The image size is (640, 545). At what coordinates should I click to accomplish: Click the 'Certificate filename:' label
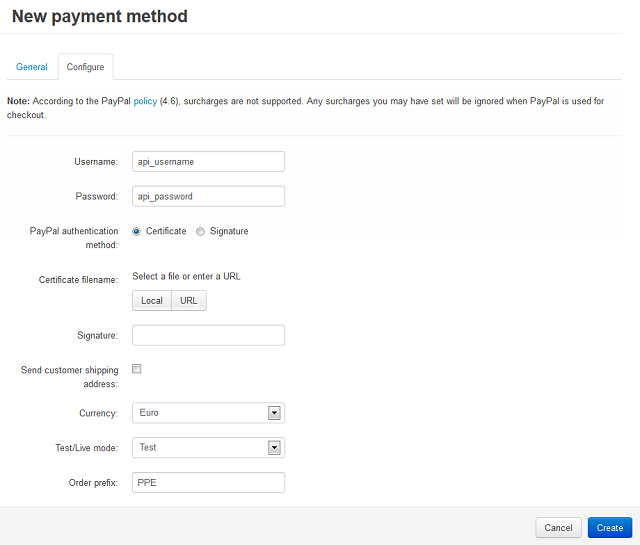tap(78, 280)
